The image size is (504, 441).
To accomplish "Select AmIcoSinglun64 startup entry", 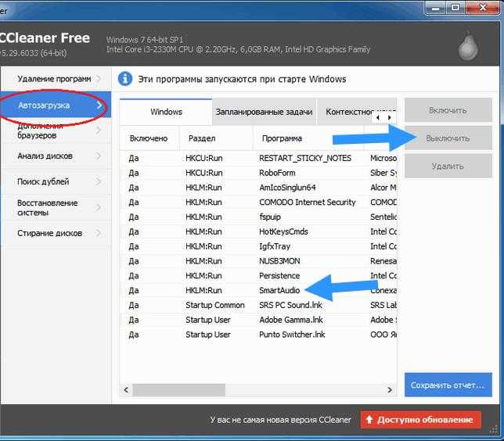I will [258, 188].
